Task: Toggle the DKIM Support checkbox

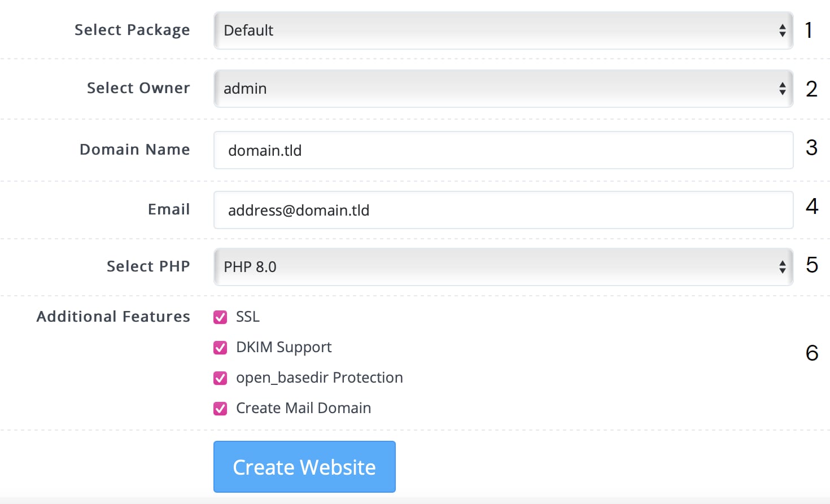Action: pyautogui.click(x=220, y=348)
